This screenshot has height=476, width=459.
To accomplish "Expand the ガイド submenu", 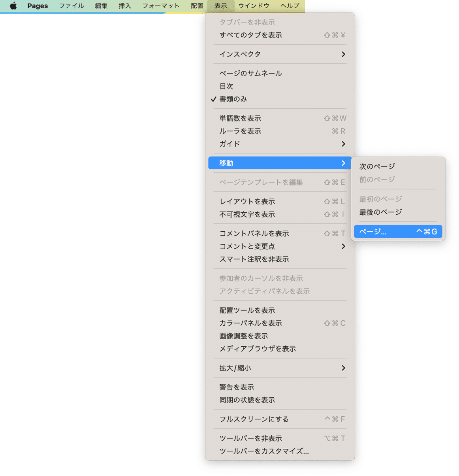I will pyautogui.click(x=280, y=144).
